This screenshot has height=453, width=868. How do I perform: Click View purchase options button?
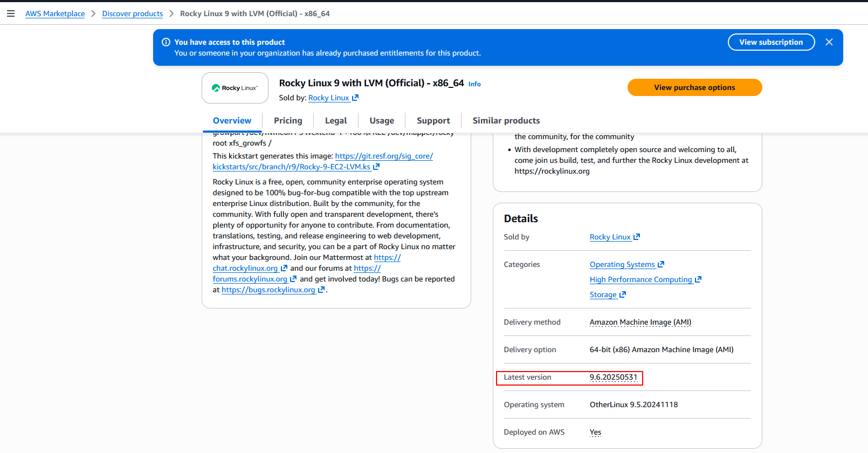pyautogui.click(x=694, y=87)
